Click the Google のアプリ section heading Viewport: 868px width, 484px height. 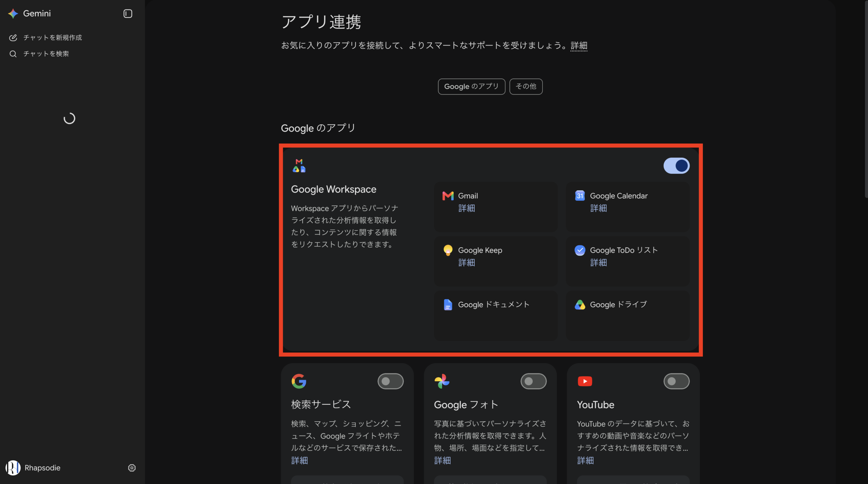pos(318,128)
